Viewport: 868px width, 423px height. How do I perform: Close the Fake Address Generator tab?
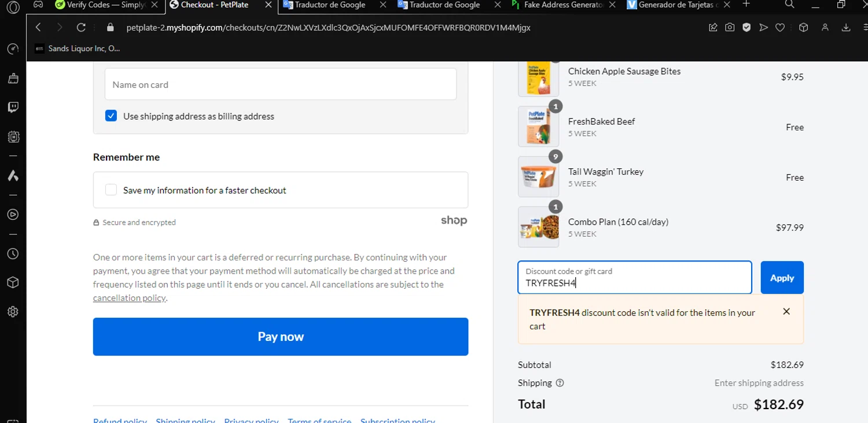pyautogui.click(x=612, y=5)
